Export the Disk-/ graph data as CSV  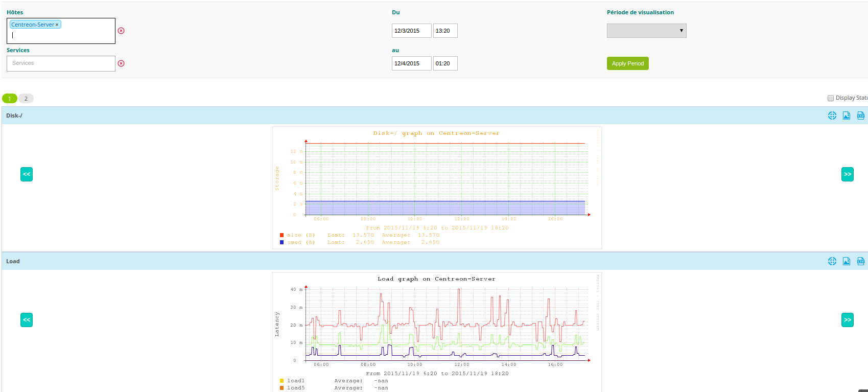(x=860, y=116)
